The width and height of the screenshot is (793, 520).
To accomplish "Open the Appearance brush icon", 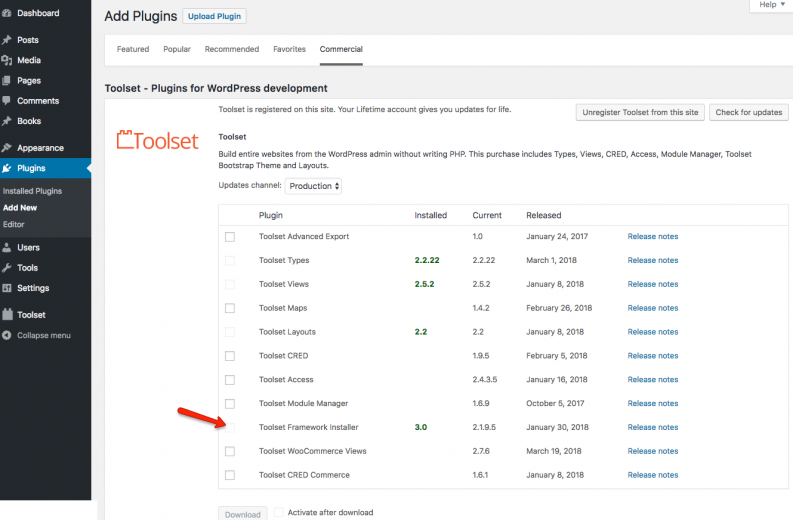I will click(x=7, y=148).
